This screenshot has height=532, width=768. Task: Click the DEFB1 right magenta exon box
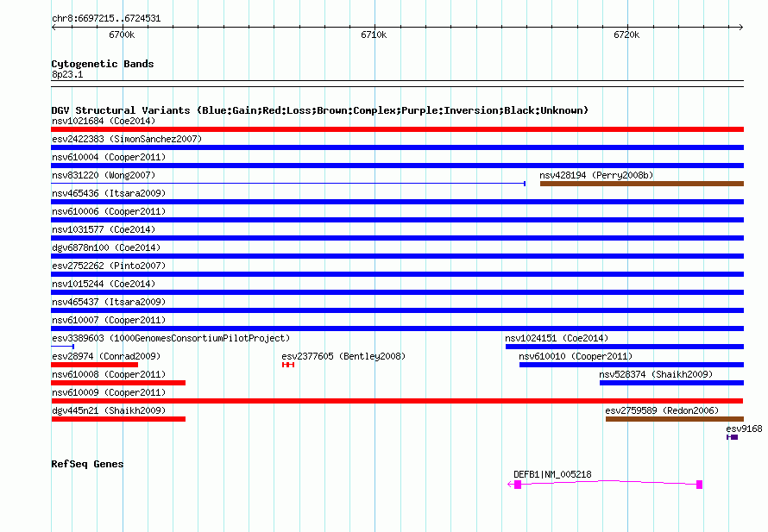[700, 485]
